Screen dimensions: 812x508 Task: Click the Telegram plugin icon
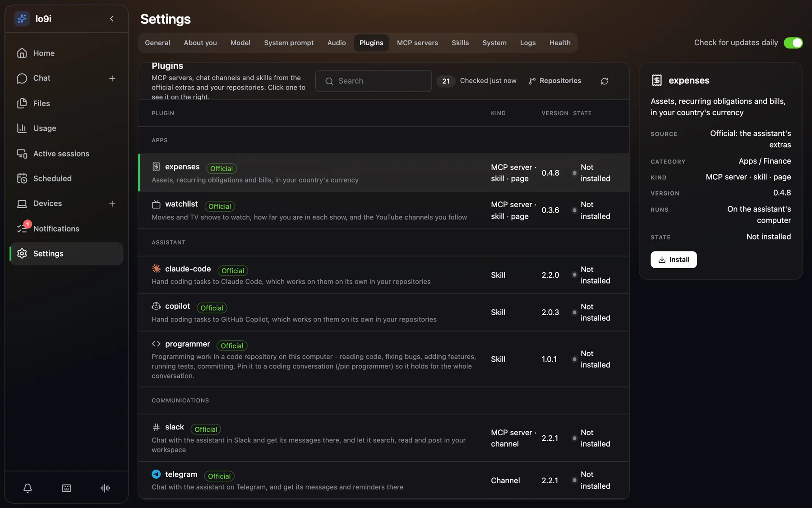click(x=156, y=474)
